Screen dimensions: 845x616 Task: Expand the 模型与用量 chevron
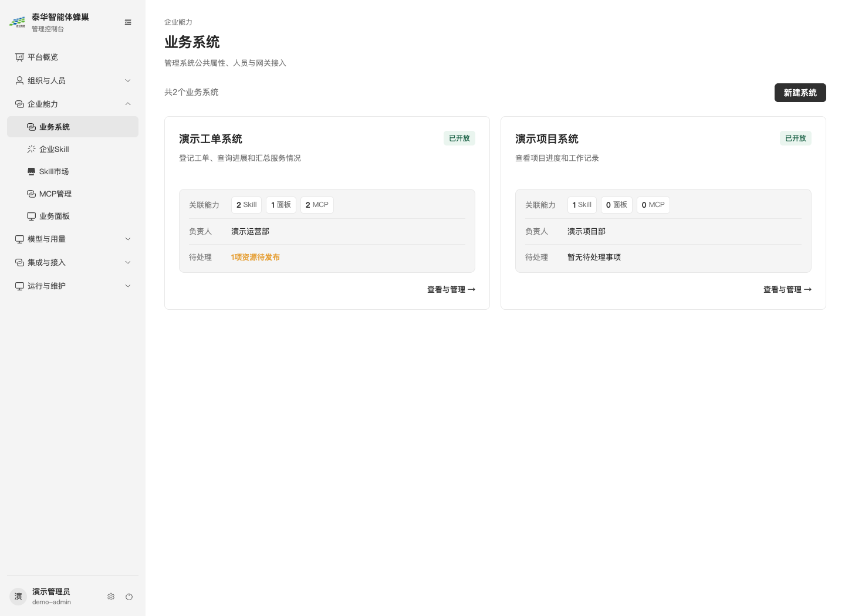click(128, 239)
